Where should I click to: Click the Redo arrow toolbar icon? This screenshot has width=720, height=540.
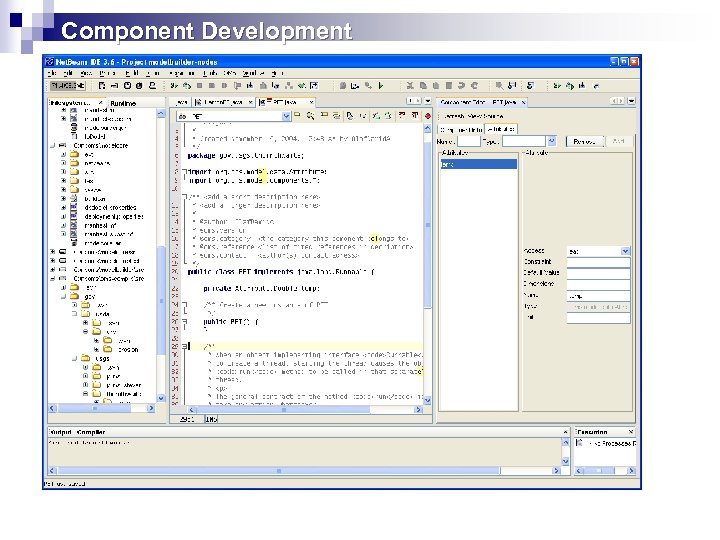coord(474,86)
